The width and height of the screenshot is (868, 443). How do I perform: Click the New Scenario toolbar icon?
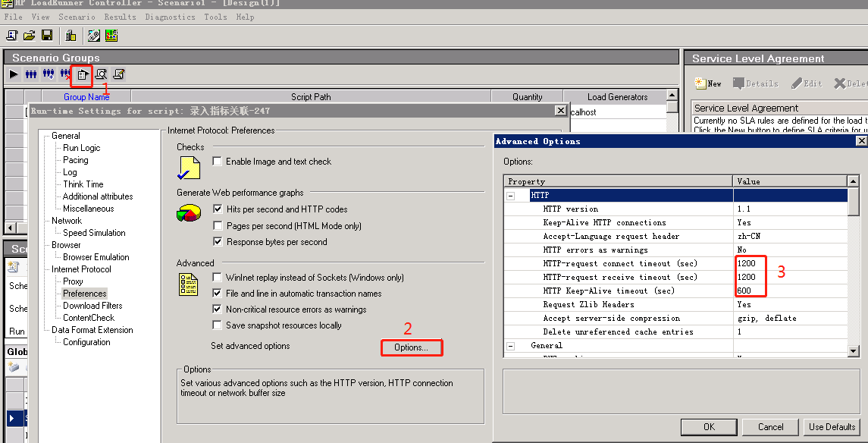(x=11, y=36)
